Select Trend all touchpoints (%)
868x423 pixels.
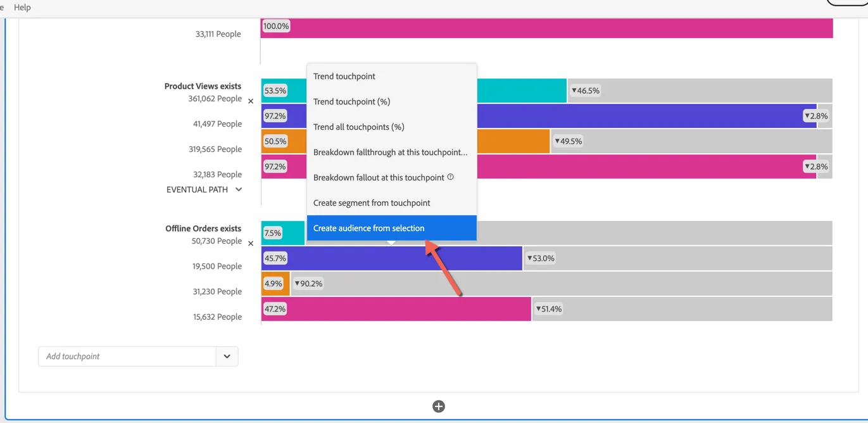coord(392,127)
